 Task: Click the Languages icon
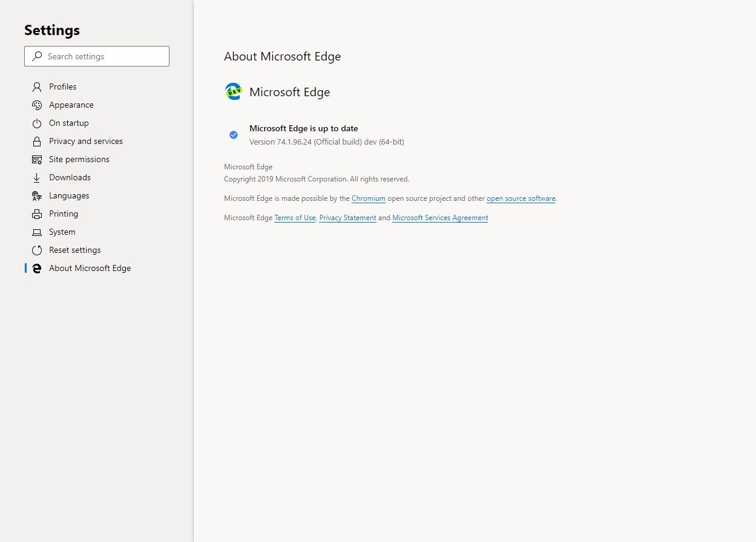click(x=37, y=195)
